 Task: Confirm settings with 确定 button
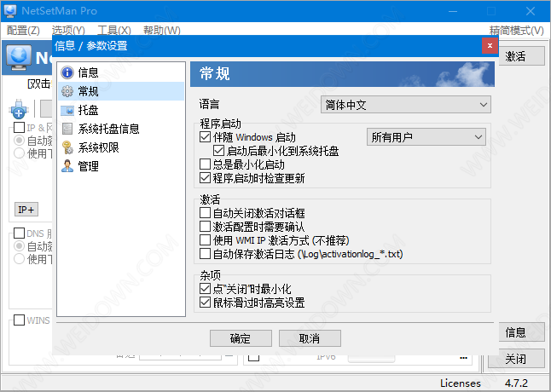coord(241,338)
